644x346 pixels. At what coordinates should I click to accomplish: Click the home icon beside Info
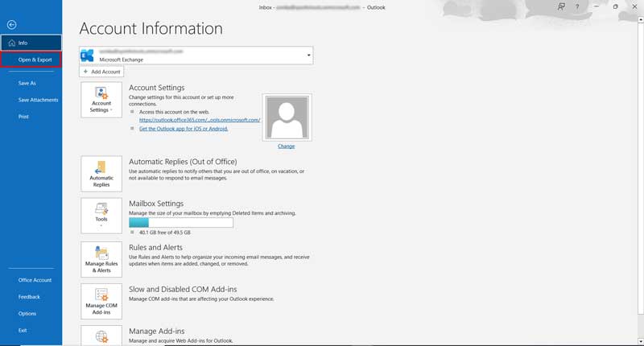tap(11, 43)
